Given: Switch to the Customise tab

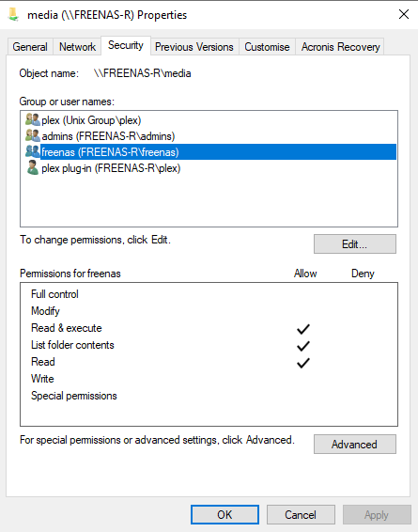Looking at the screenshot, I should click(x=267, y=47).
